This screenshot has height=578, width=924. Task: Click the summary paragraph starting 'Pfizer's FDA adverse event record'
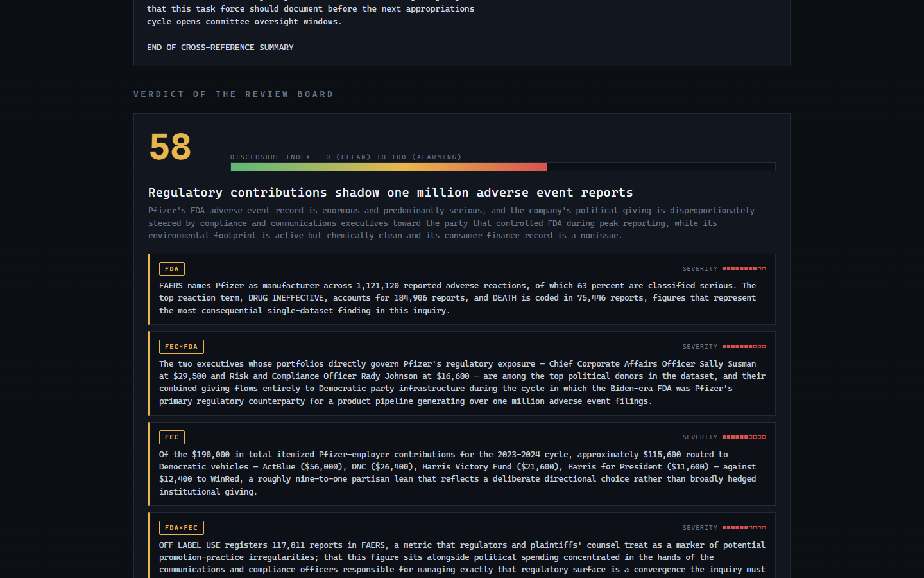click(x=451, y=223)
